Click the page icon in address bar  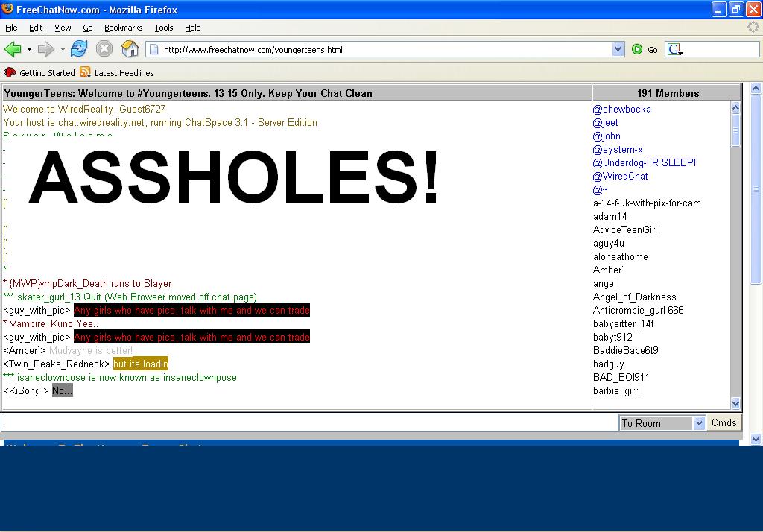153,49
